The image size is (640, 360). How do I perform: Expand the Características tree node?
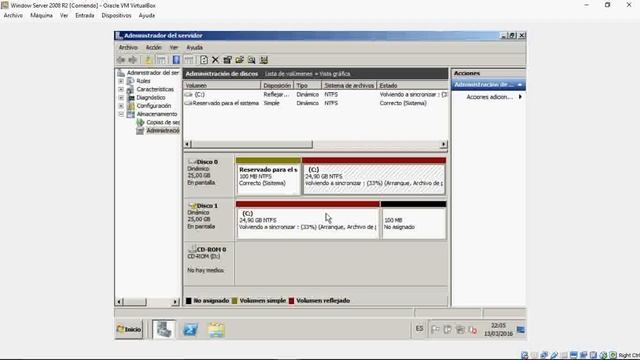[x=121, y=89]
